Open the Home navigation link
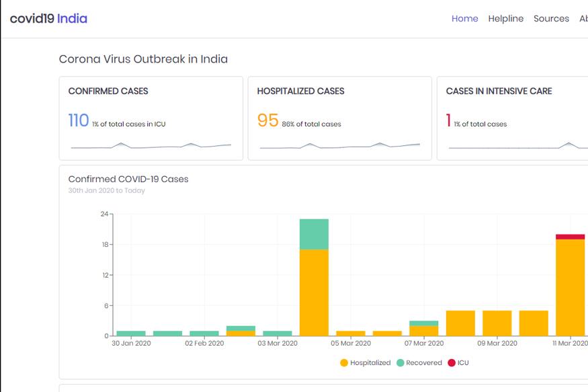 464,18
